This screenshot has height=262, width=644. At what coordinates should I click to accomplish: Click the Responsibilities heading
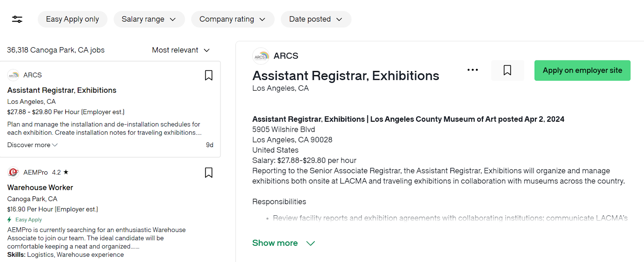click(279, 202)
